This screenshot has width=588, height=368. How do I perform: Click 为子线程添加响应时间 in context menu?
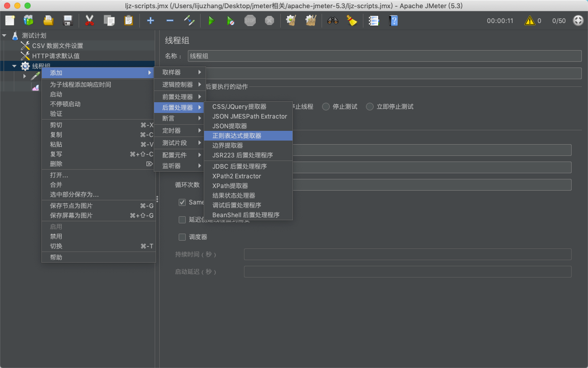click(x=98, y=84)
